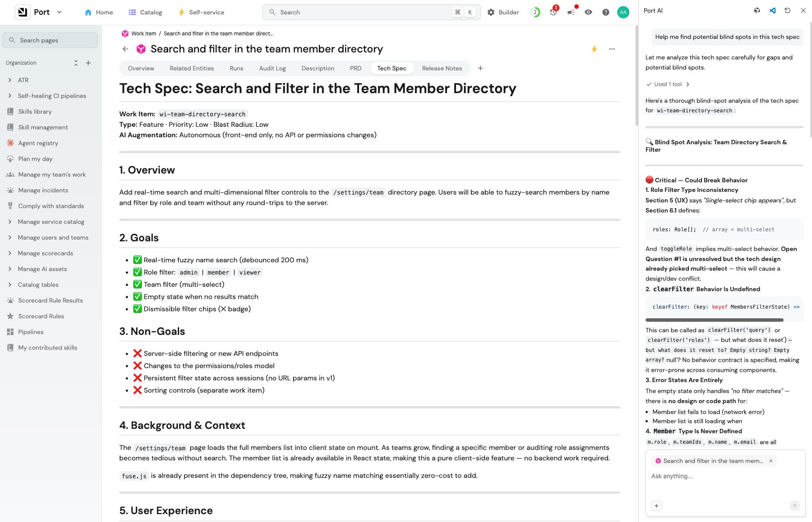Open the three-dot more options menu
This screenshot has width=812, height=522.
point(612,49)
